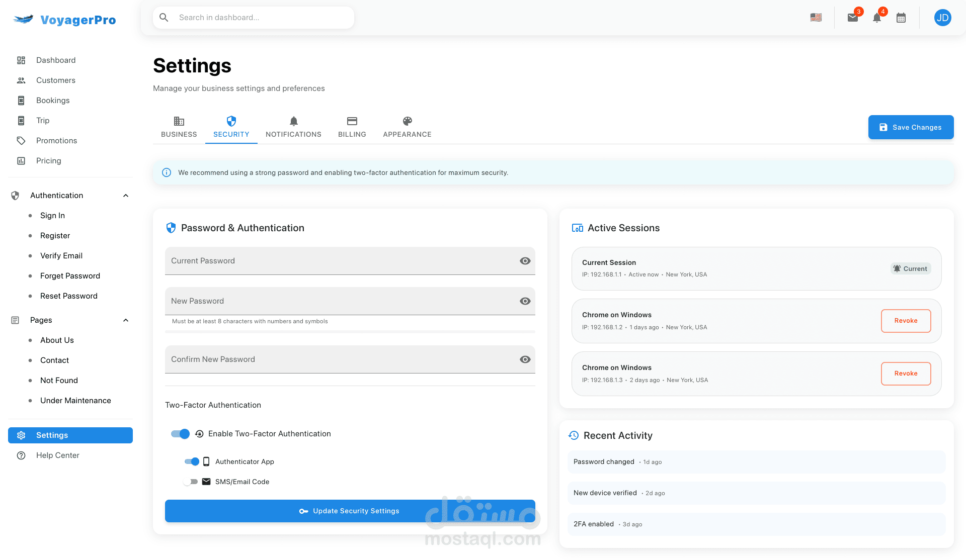Click the notifications bell icon

876,18
